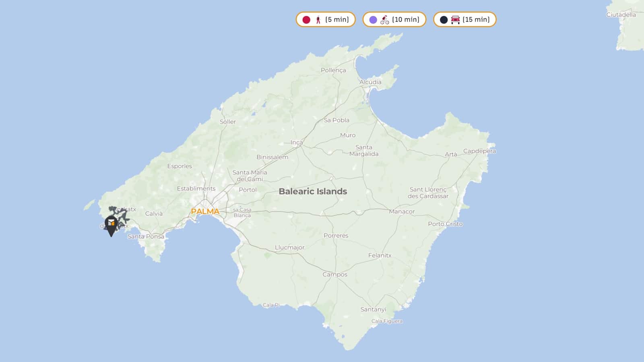Image resolution: width=644 pixels, height=362 pixels.
Task: Click the Ciutadella label on Menorca
Action: click(x=621, y=15)
